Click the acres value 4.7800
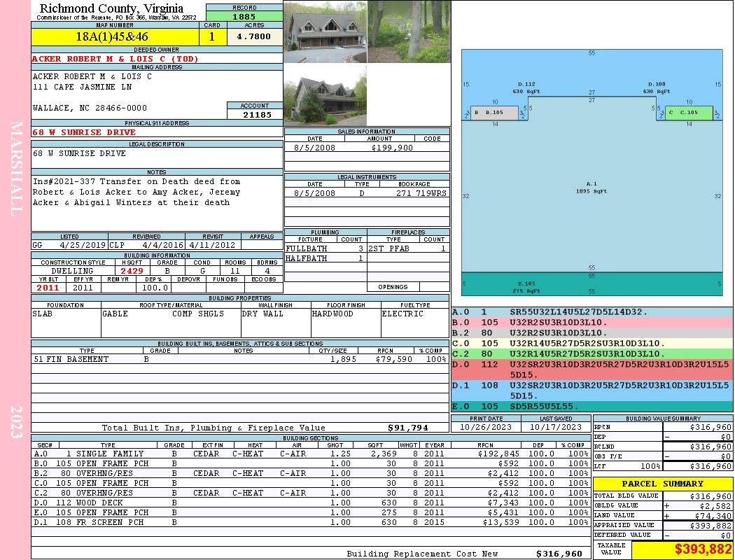Viewport: 735px width, 560px height. coord(254,37)
